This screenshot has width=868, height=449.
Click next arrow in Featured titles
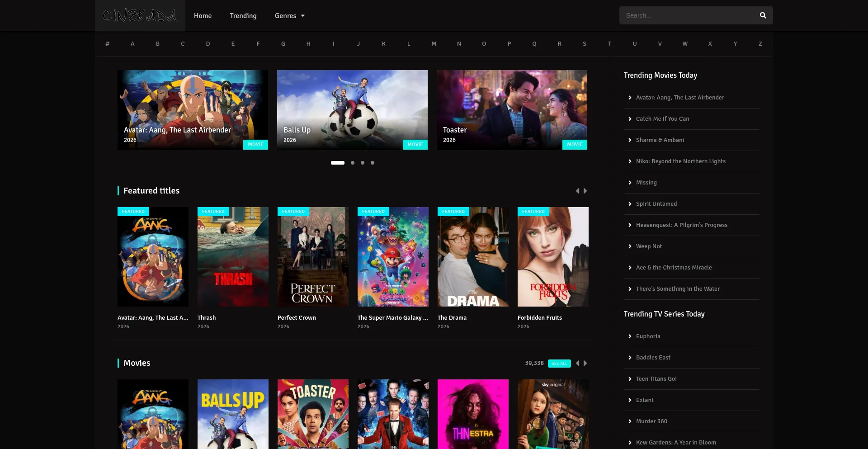(585, 191)
